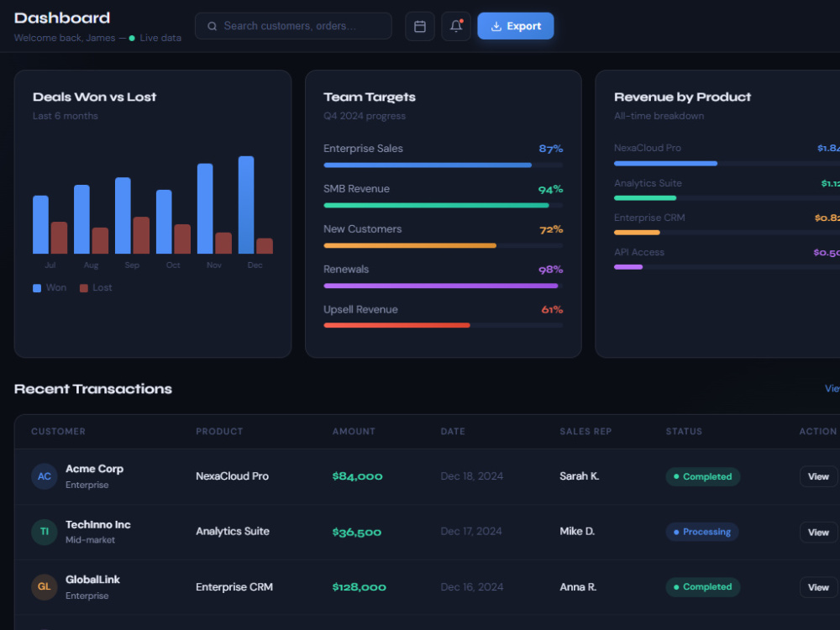
Task: Click sales rep Mike D.
Action: click(577, 532)
